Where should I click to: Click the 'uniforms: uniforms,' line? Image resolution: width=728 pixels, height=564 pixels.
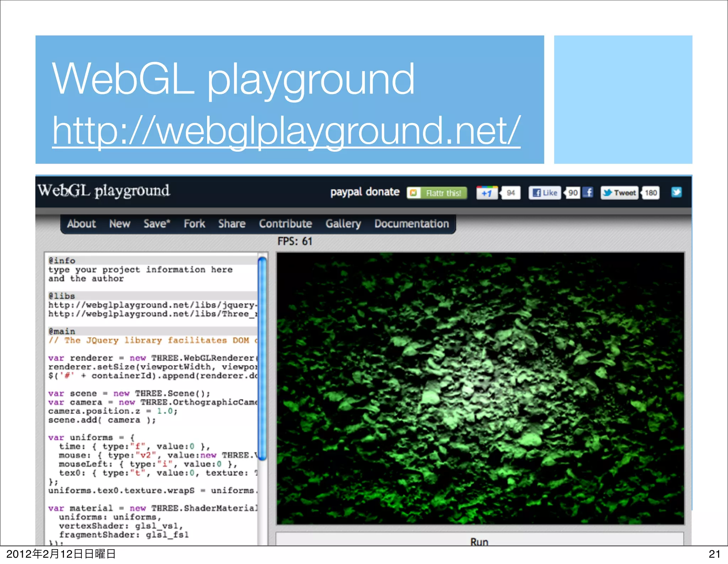110,517
